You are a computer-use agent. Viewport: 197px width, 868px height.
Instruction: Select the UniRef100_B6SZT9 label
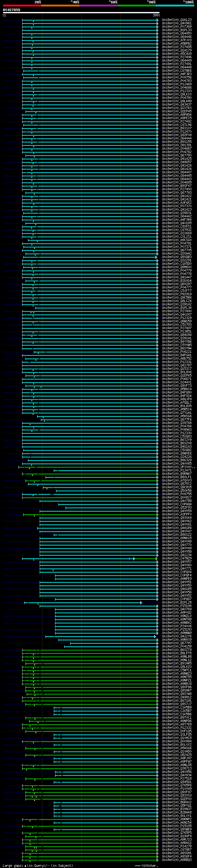pos(177,650)
